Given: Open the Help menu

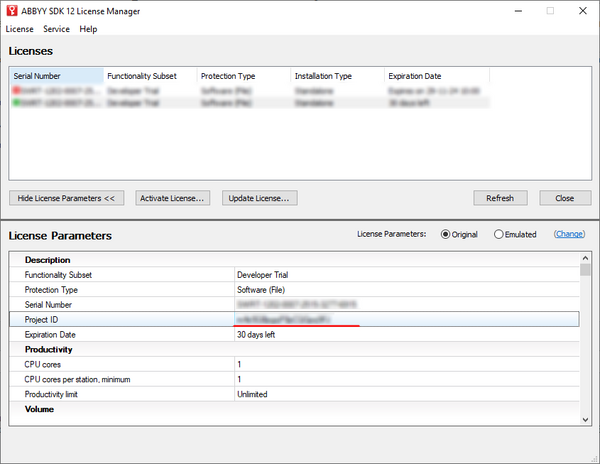Looking at the screenshot, I should 88,29.
